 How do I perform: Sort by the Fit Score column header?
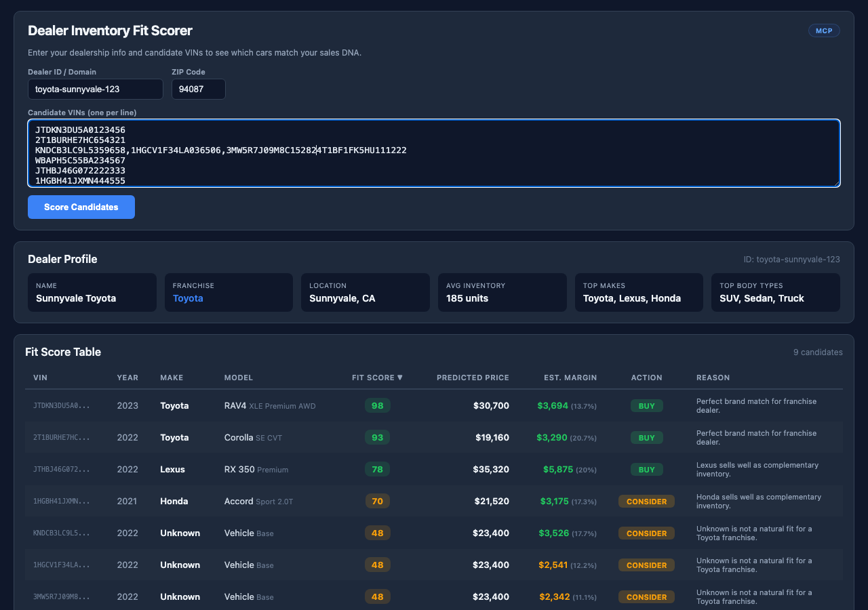point(377,378)
